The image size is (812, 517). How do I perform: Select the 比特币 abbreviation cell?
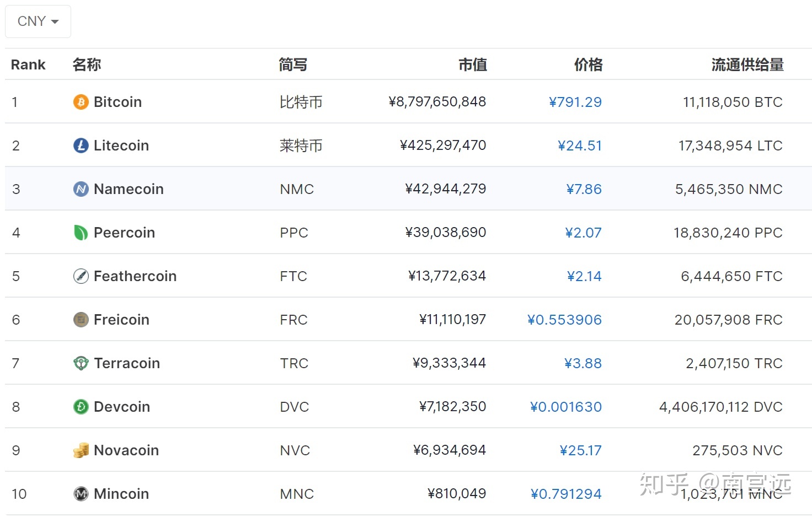coord(301,102)
